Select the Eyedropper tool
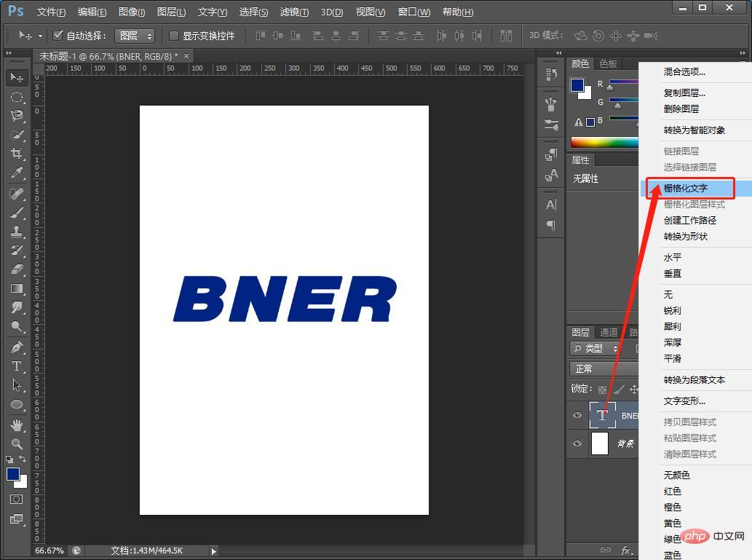The height and width of the screenshot is (560, 752). tap(17, 173)
